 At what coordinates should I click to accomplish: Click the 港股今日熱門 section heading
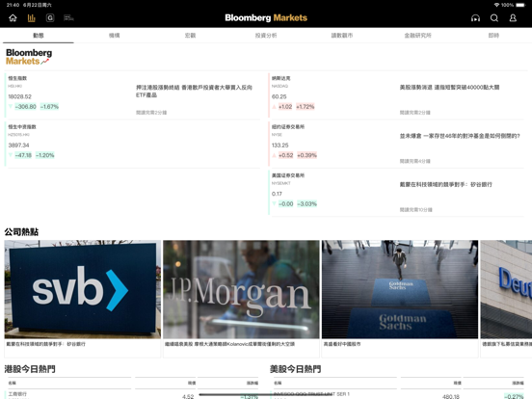coord(30,369)
